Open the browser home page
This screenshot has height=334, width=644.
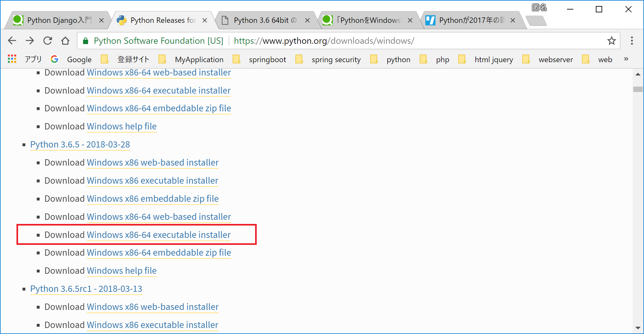pos(65,41)
